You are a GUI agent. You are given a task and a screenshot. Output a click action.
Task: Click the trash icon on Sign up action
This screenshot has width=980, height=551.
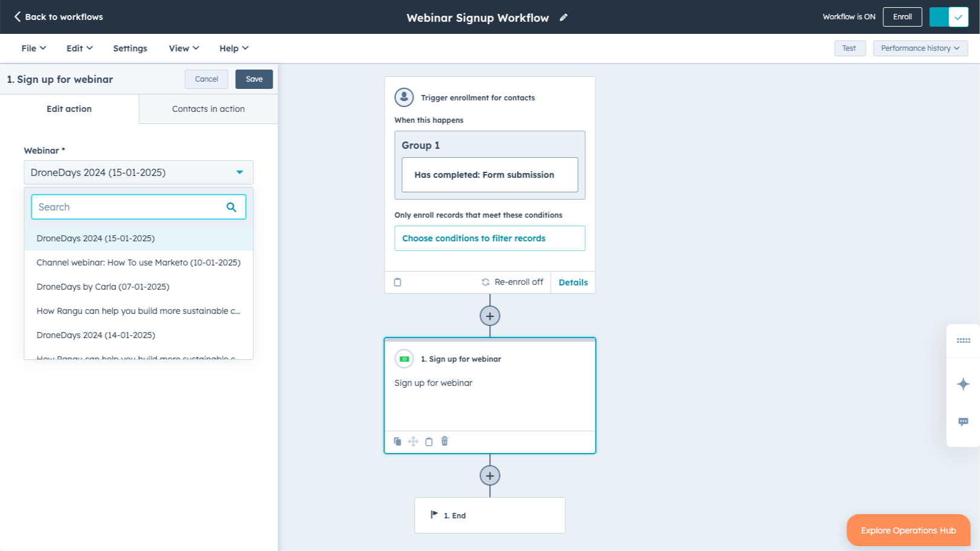click(x=444, y=442)
